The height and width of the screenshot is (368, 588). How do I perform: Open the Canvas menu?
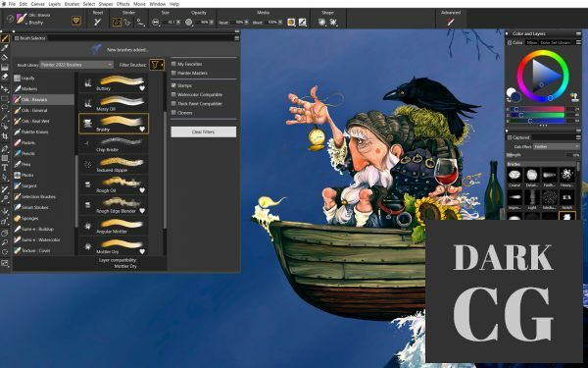click(37, 4)
